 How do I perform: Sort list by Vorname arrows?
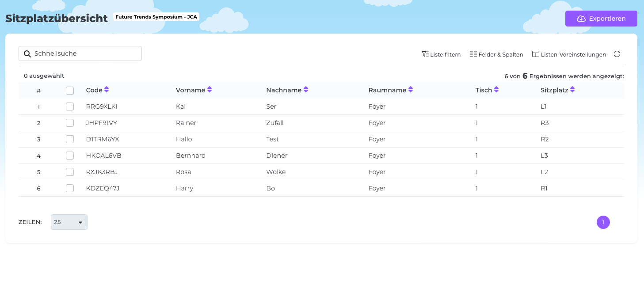click(x=210, y=90)
